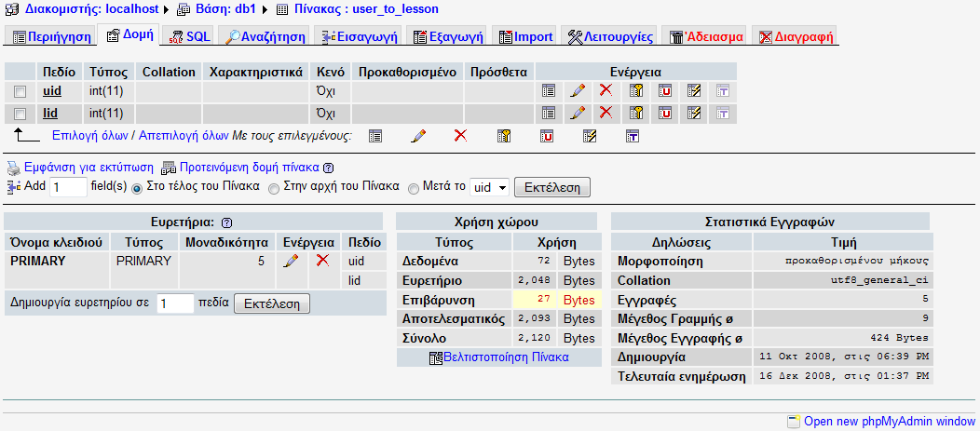This screenshot has height=431, width=980.
Task: Tick the lid row checkbox
Action: point(20,114)
